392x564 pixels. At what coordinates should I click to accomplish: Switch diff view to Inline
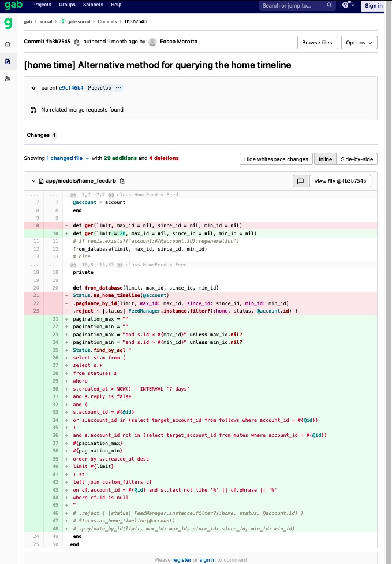tap(325, 159)
